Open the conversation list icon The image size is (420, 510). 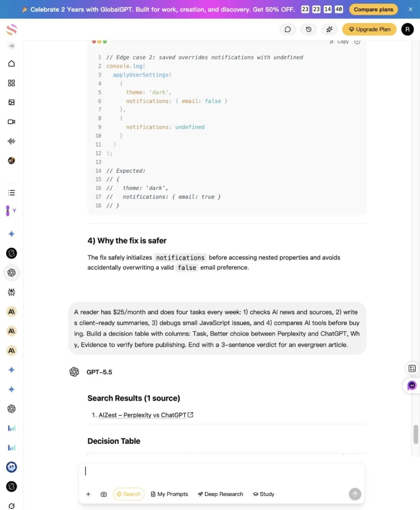point(11,193)
